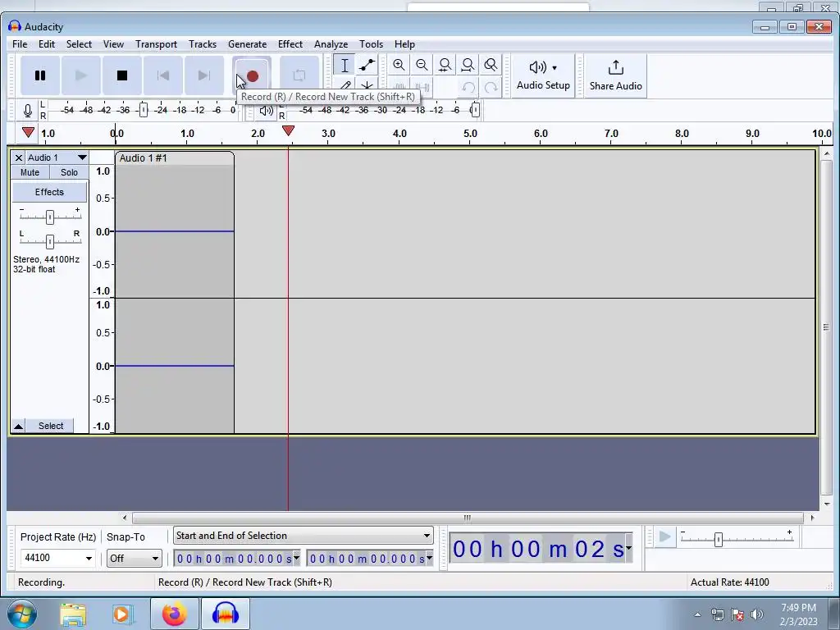Toggle the Loop button
This screenshot has height=630, width=840.
[x=299, y=75]
